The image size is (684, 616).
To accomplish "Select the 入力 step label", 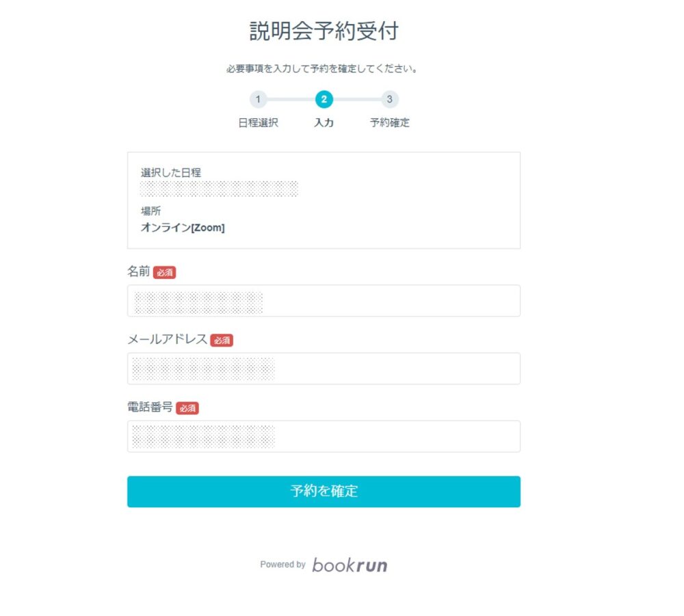I will coord(324,122).
